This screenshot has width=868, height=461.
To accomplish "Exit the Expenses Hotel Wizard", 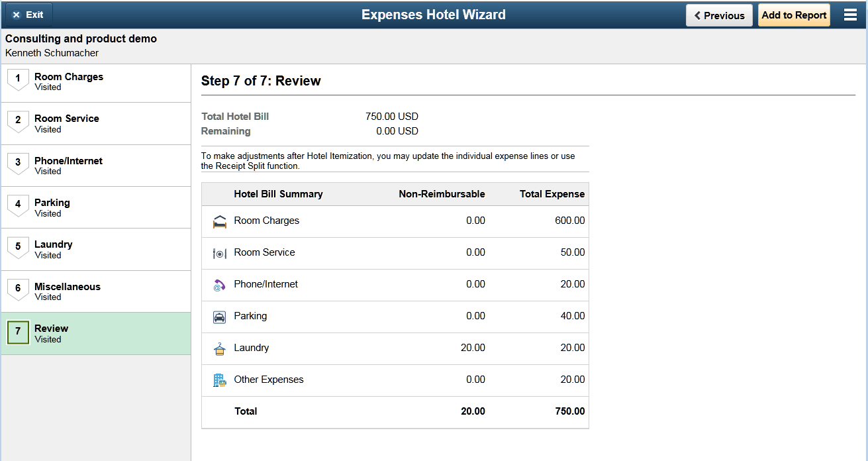I will tap(28, 14).
